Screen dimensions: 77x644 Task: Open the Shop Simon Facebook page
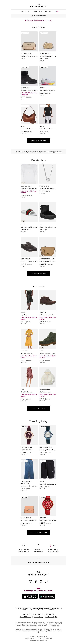[x=36, y=582]
